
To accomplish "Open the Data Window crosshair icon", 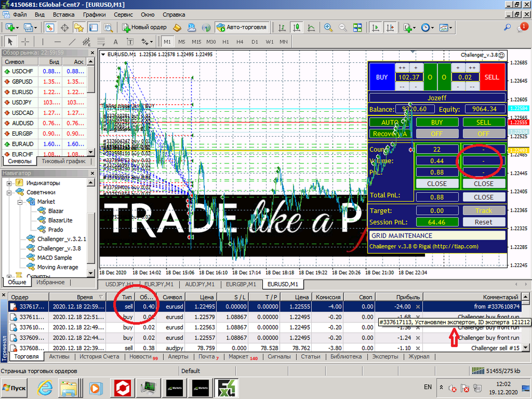I will pos(64,28).
